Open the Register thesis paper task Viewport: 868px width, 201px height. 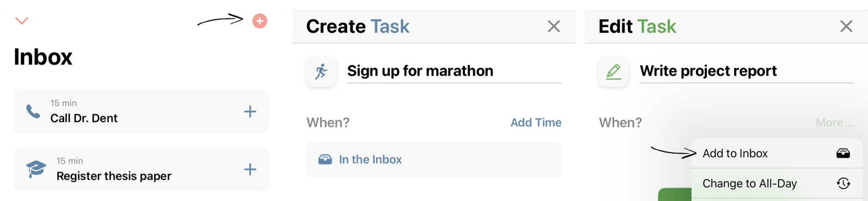(141, 169)
